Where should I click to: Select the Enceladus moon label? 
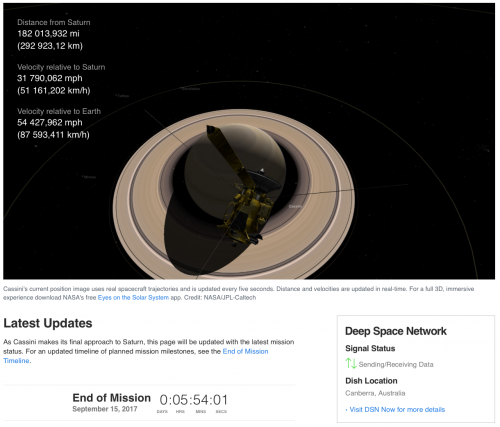click(x=191, y=89)
